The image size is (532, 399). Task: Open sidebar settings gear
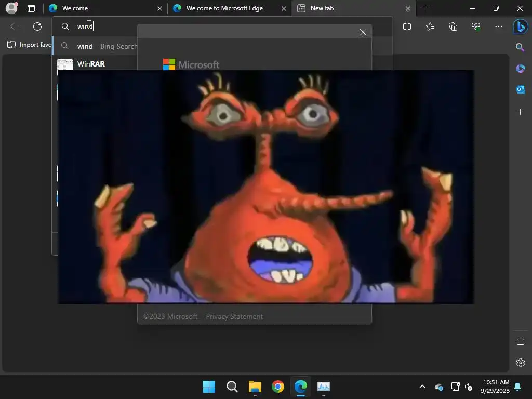click(520, 363)
